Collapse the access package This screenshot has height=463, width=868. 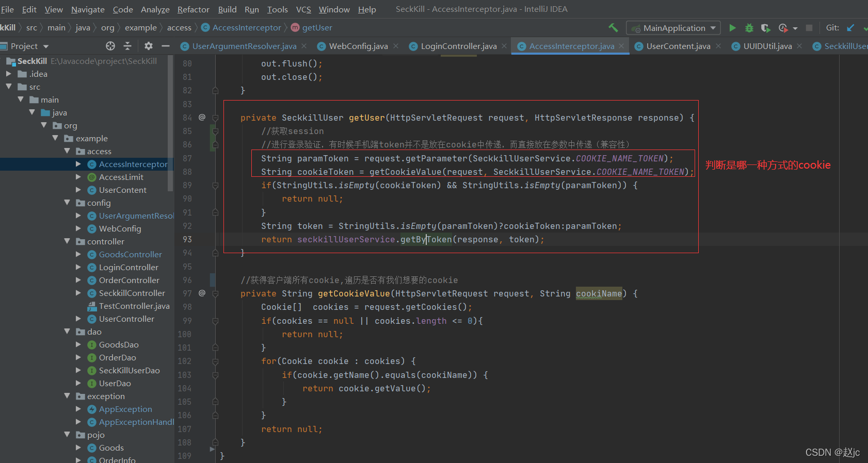(67, 151)
